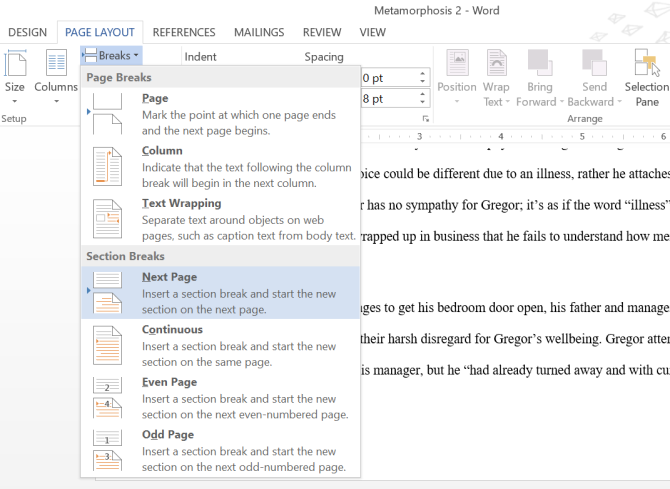Screen dimensions: 670x489
Task: Expand the Columns dropdown arrow
Action: [x=56, y=101]
